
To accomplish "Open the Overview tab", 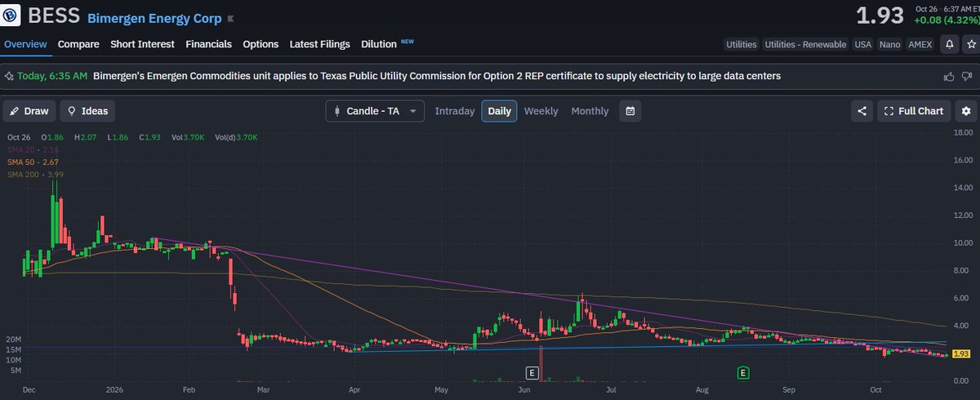I will pyautogui.click(x=25, y=44).
